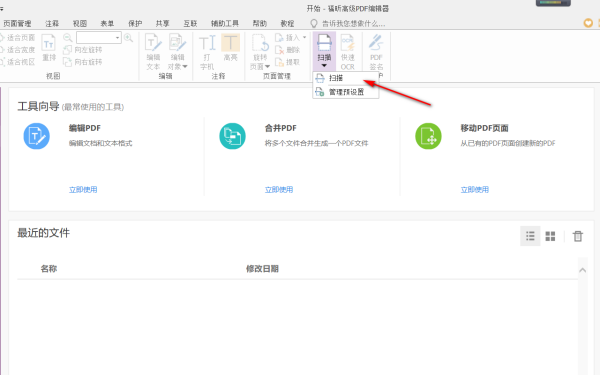Choose 扫描 in the scan dropdown menu
The height and width of the screenshot is (375, 600).
click(346, 78)
